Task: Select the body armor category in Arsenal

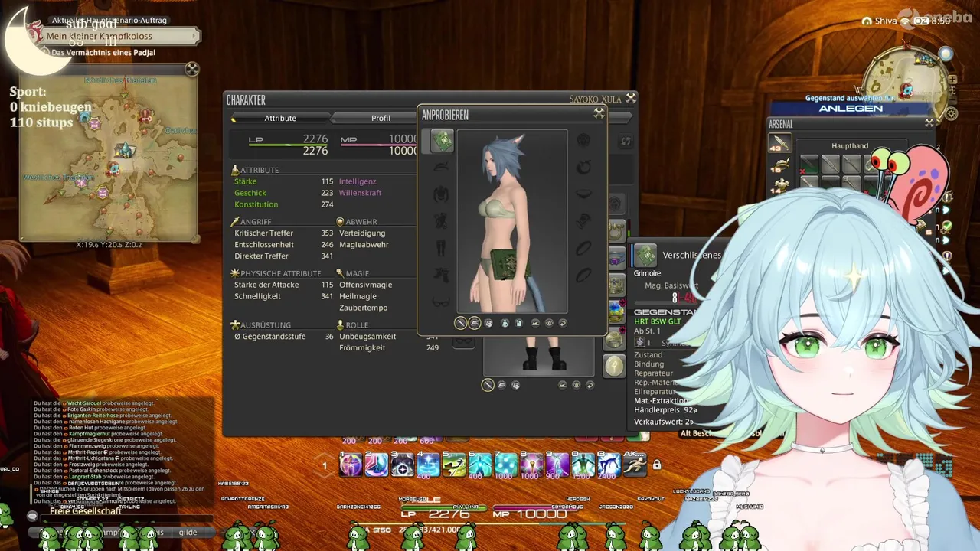Action: [x=780, y=184]
